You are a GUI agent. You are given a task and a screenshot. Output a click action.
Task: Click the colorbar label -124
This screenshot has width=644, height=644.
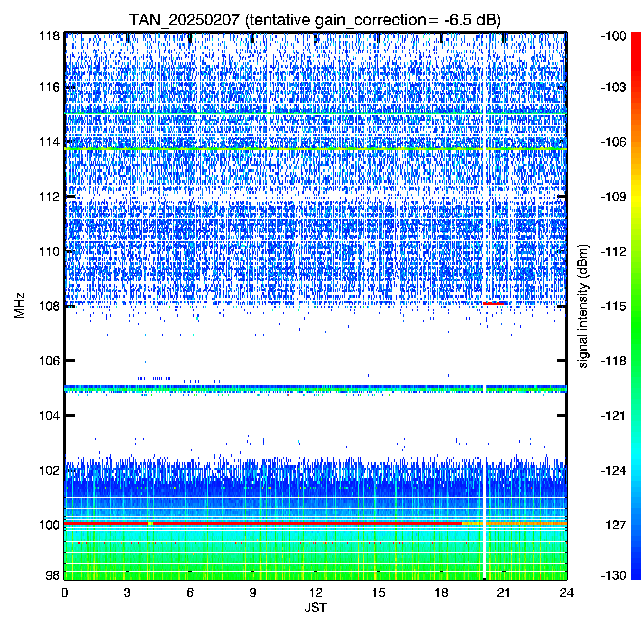tap(614, 470)
